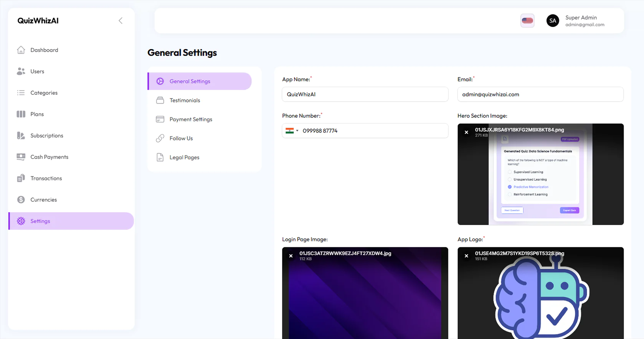Remove the Login Page image file
This screenshot has height=339, width=644.
pyautogui.click(x=291, y=256)
